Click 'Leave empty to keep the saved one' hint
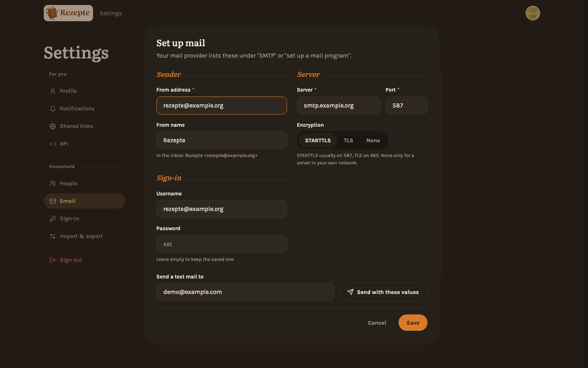This screenshot has width=588, height=368. click(x=195, y=259)
